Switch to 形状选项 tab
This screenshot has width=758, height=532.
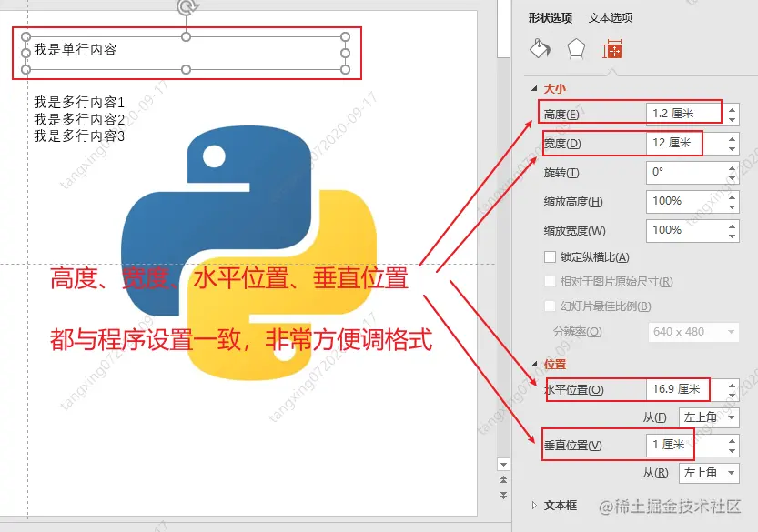click(551, 18)
